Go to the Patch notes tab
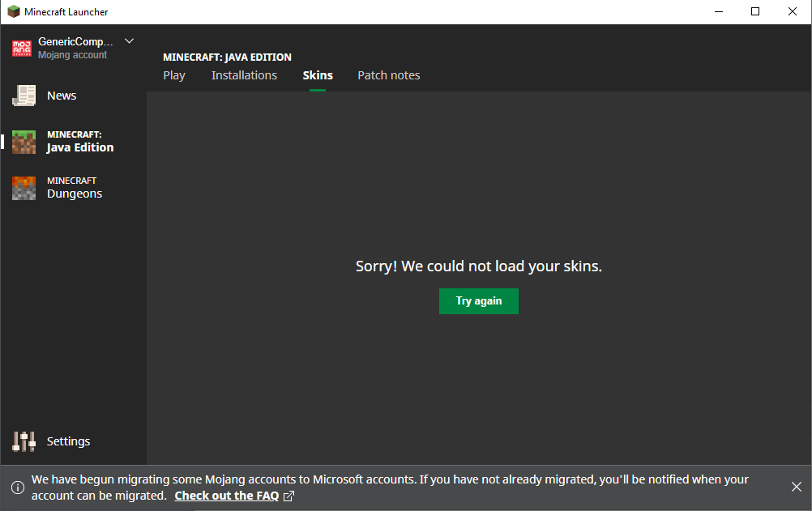 (389, 75)
